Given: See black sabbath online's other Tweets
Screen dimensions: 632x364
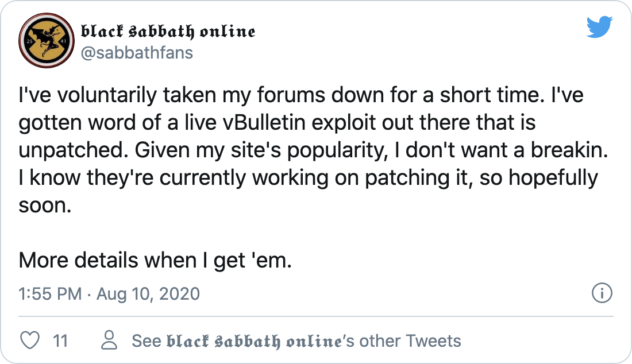Looking at the screenshot, I should coord(296,340).
